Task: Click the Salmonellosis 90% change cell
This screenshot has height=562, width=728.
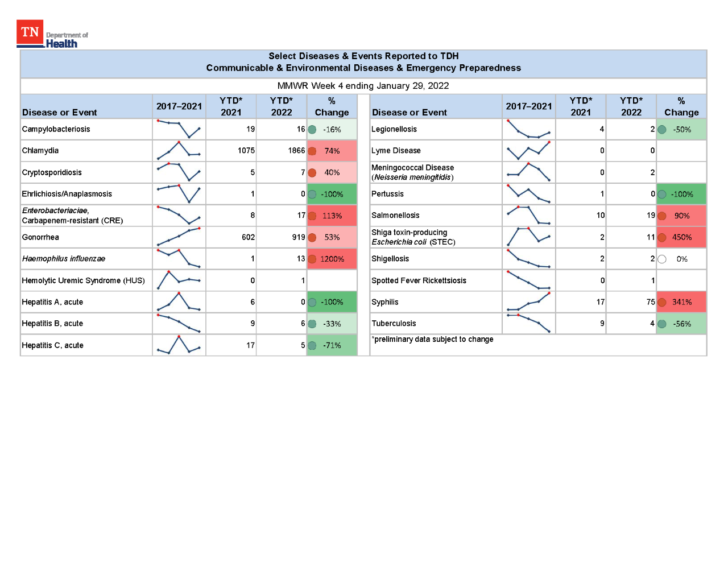Action: coord(681,216)
